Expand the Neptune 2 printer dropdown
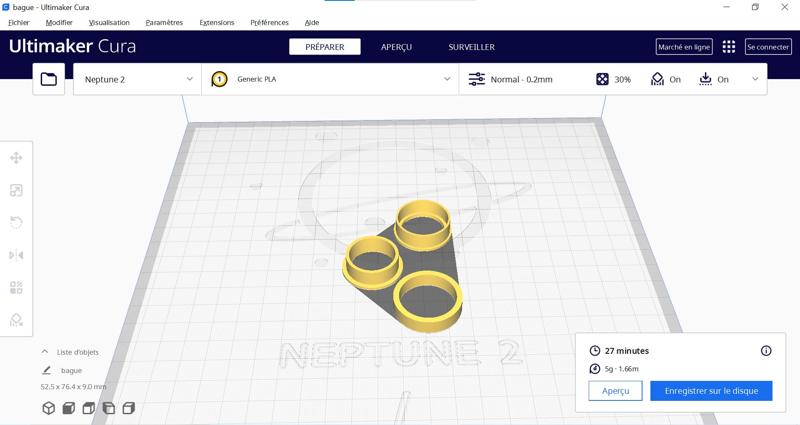Viewport: 800px width, 425px height. (137, 79)
